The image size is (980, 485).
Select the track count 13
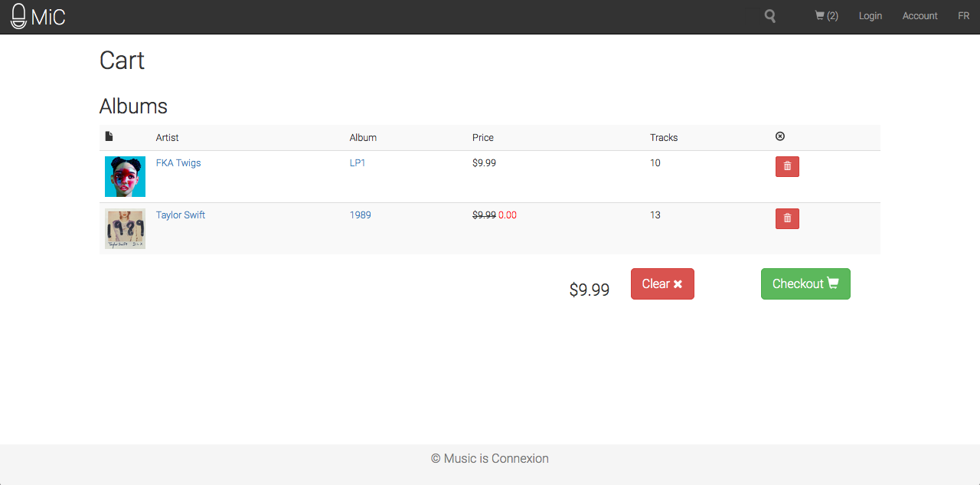[x=655, y=215]
